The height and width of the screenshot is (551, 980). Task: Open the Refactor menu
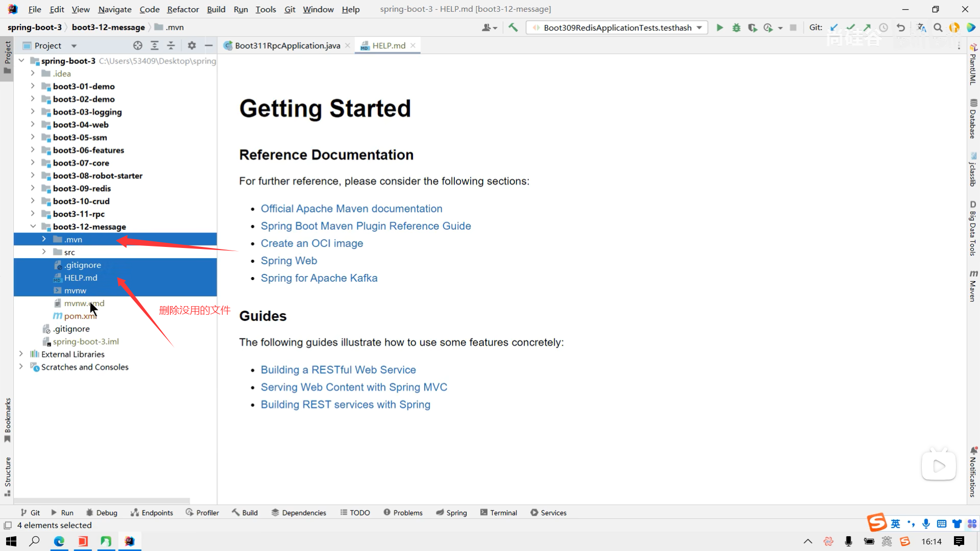click(183, 9)
